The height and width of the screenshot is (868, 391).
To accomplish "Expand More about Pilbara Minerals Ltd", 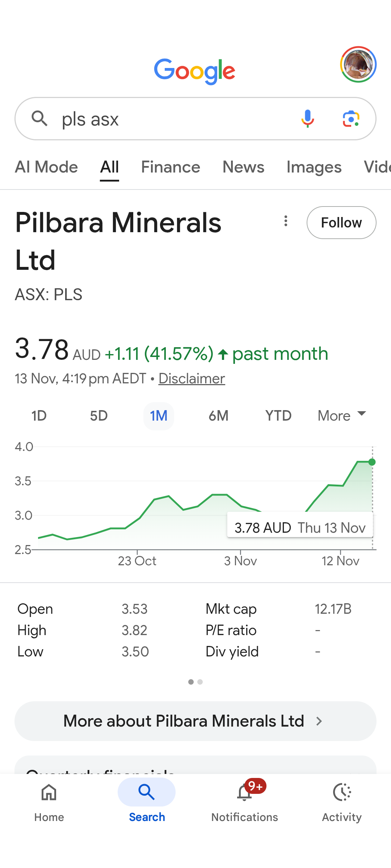I will 195,721.
